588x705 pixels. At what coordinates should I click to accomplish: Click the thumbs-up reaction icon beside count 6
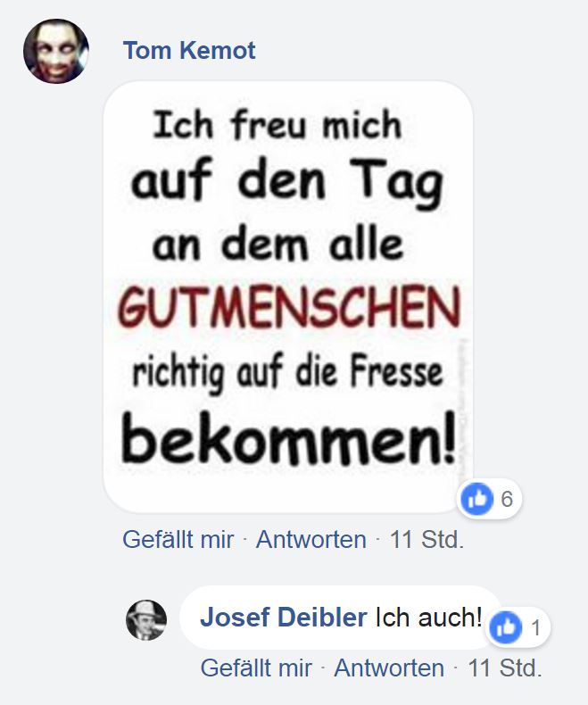click(x=477, y=499)
